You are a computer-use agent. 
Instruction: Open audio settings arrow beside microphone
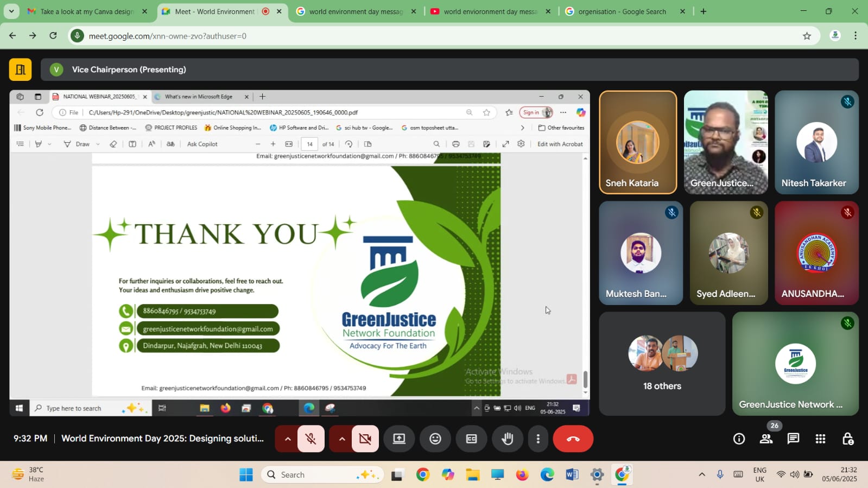287,439
